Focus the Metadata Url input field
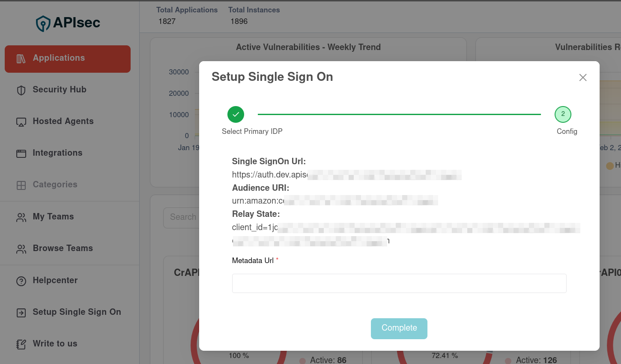Viewport: 621px width, 364px height. click(x=399, y=283)
